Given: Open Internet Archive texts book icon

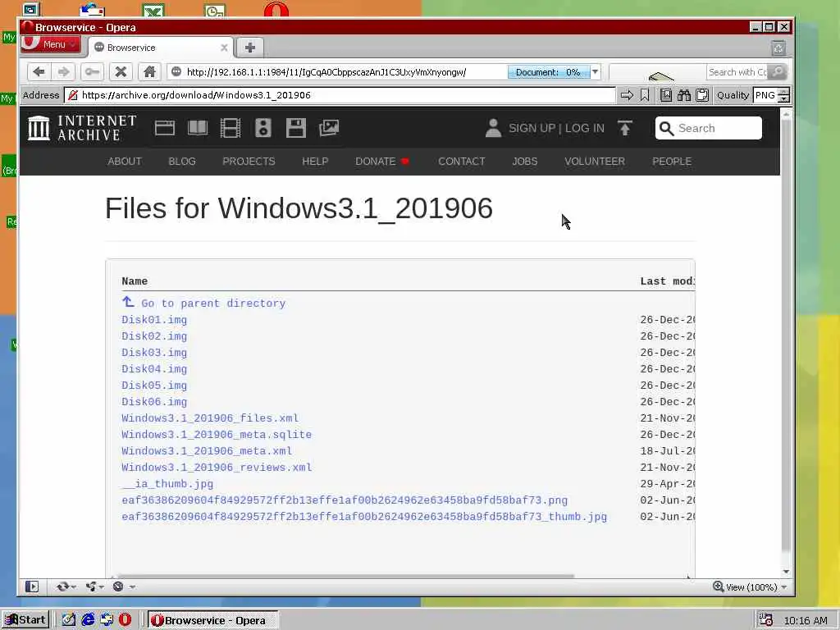Looking at the screenshot, I should (x=198, y=128).
